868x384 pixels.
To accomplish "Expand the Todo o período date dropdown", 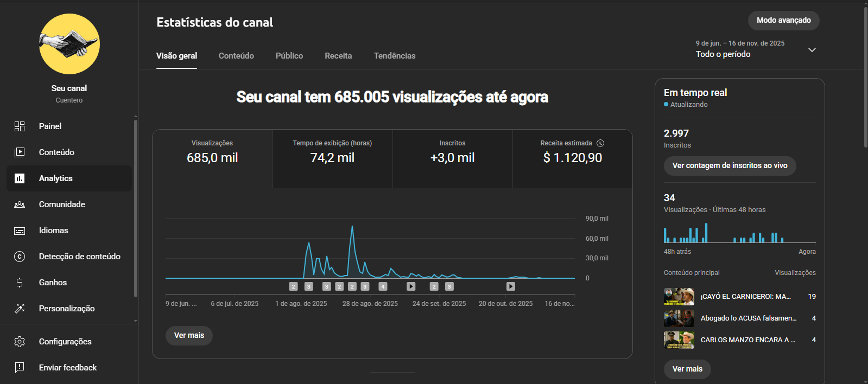I will coord(812,50).
